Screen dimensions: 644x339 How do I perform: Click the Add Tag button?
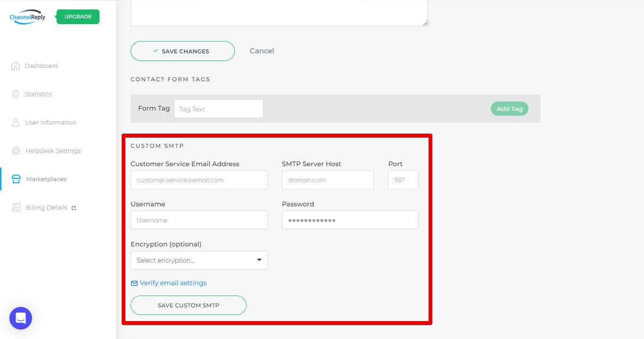510,109
